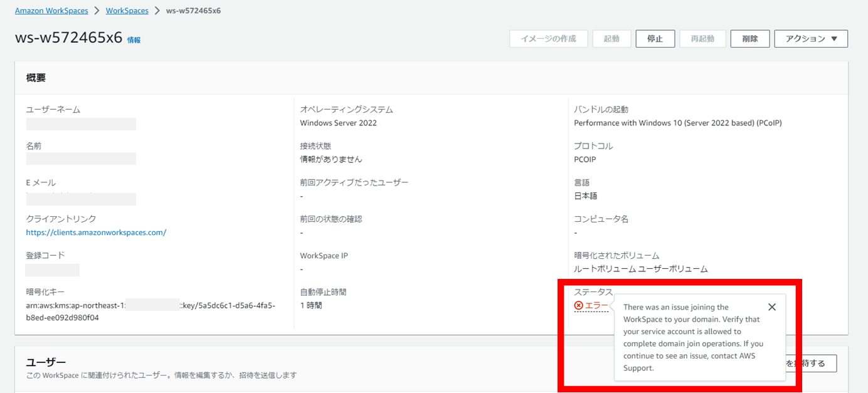868x393 pixels.
Task: Click the red error status icon
Action: tap(578, 307)
